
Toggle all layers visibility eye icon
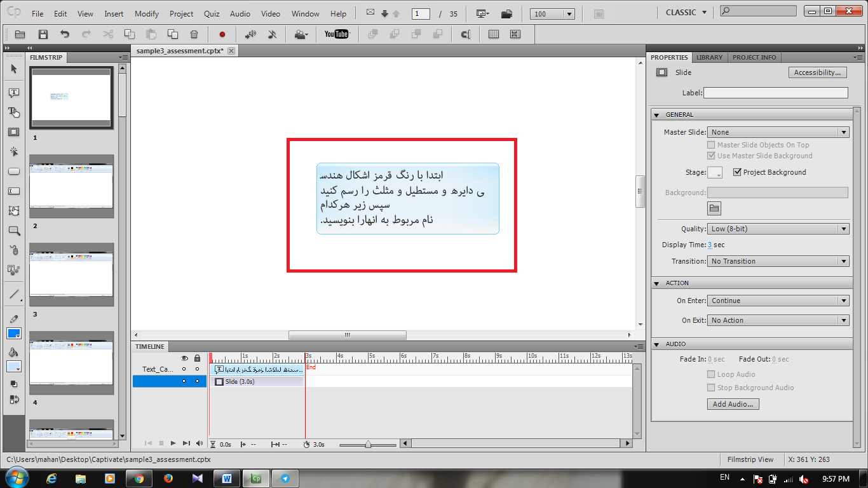click(184, 358)
